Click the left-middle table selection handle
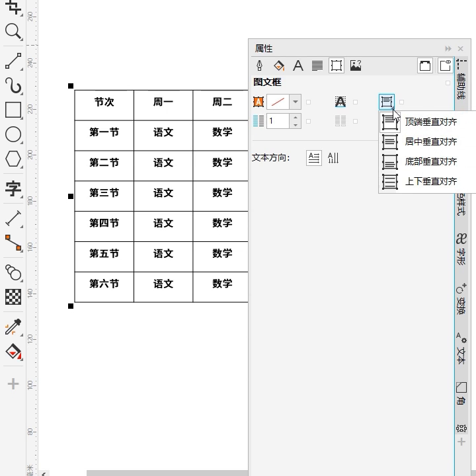The image size is (476, 476). click(71, 196)
